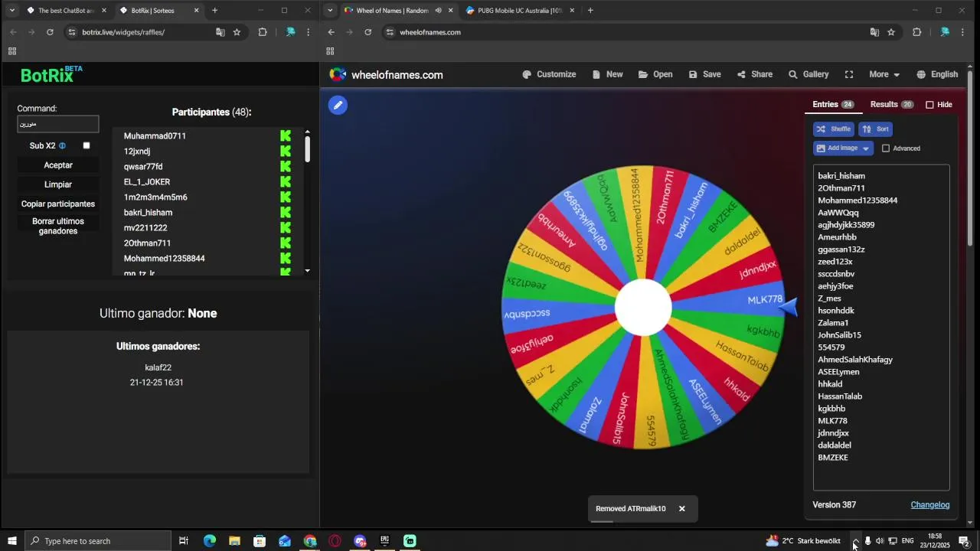The width and height of the screenshot is (980, 551).
Task: Go back in Wheel of Names browser
Action: (331, 32)
